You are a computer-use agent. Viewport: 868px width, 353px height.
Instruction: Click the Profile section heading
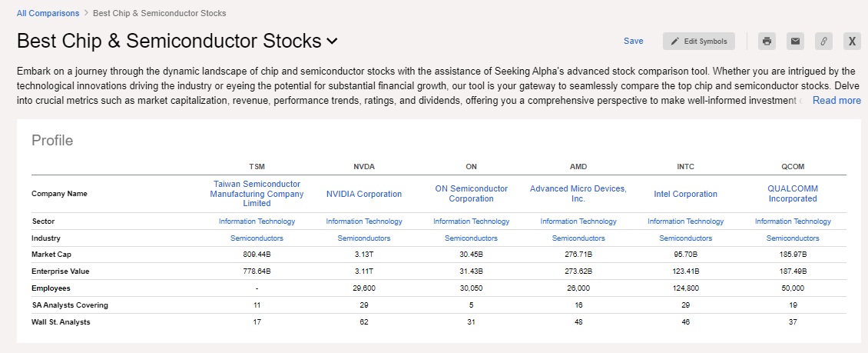coord(52,140)
